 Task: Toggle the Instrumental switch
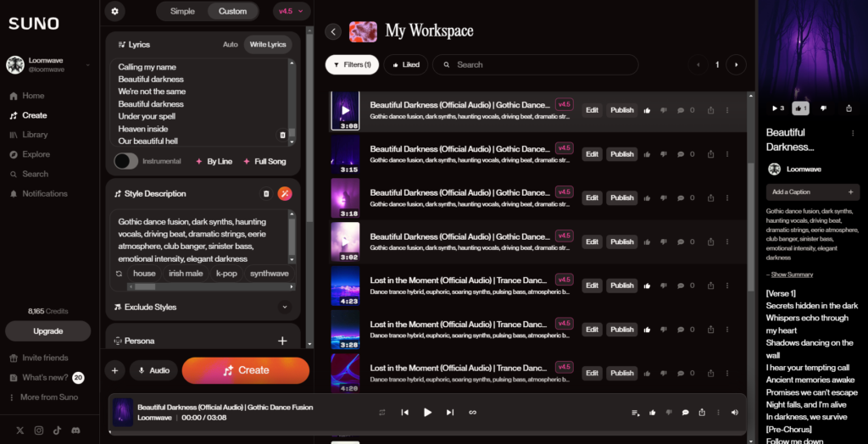(x=125, y=162)
